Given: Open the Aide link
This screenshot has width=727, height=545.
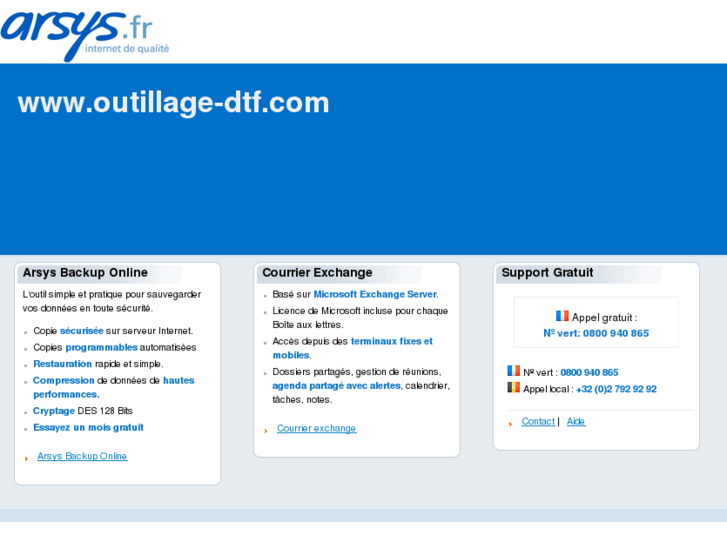Looking at the screenshot, I should click(576, 421).
